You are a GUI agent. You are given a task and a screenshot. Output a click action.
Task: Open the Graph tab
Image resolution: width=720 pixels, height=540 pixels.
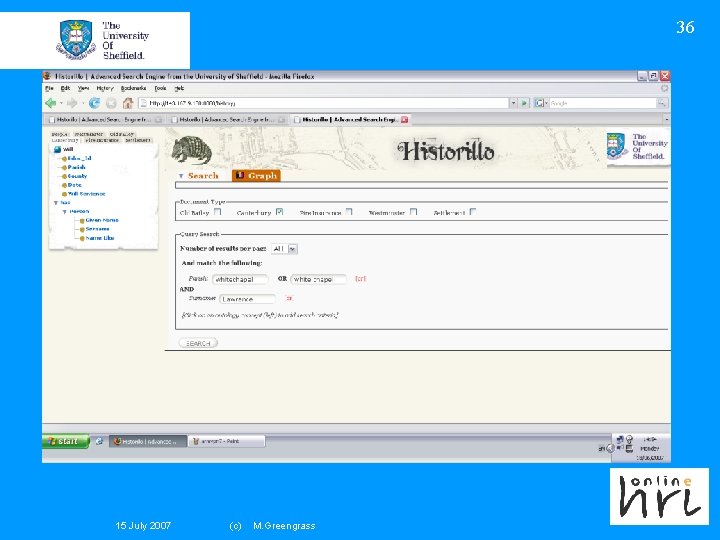point(256,175)
